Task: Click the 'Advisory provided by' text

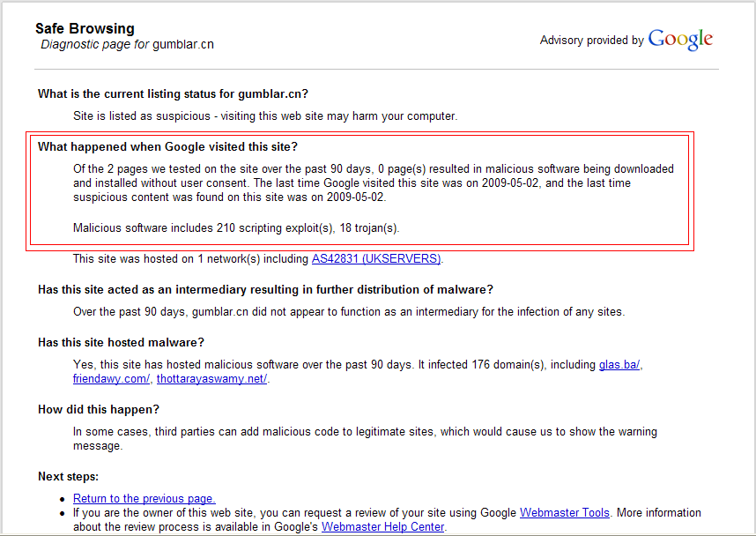Action: click(591, 40)
